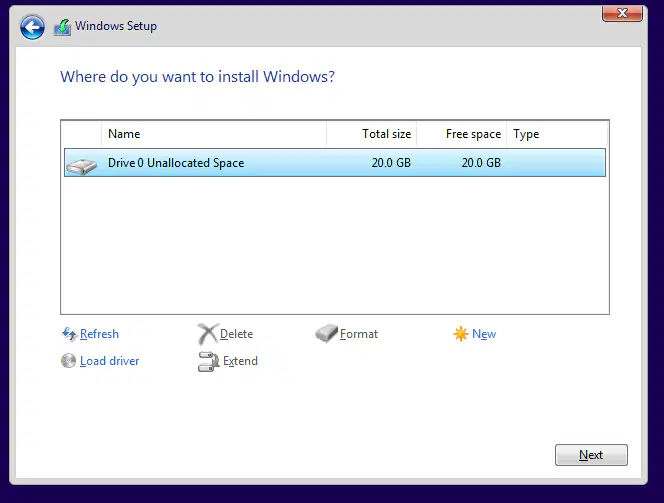
Task: Click the 20.0 GB free space value
Action: click(x=481, y=163)
